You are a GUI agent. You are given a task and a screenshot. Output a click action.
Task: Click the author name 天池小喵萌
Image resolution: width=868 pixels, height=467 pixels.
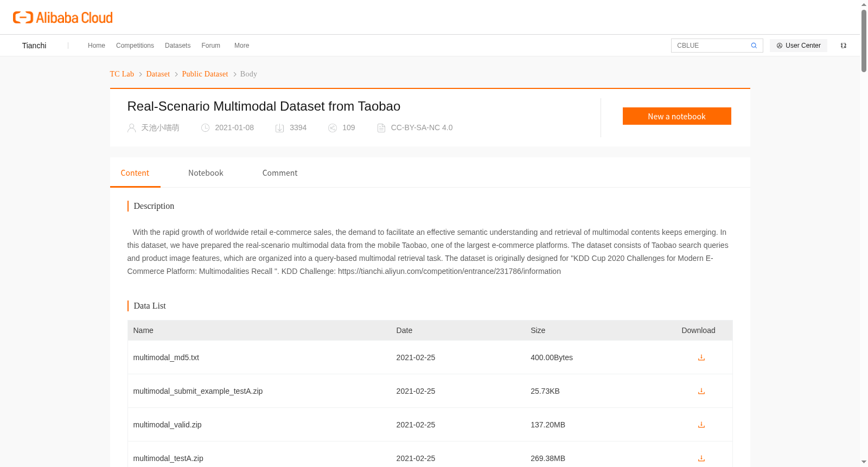[x=160, y=128]
